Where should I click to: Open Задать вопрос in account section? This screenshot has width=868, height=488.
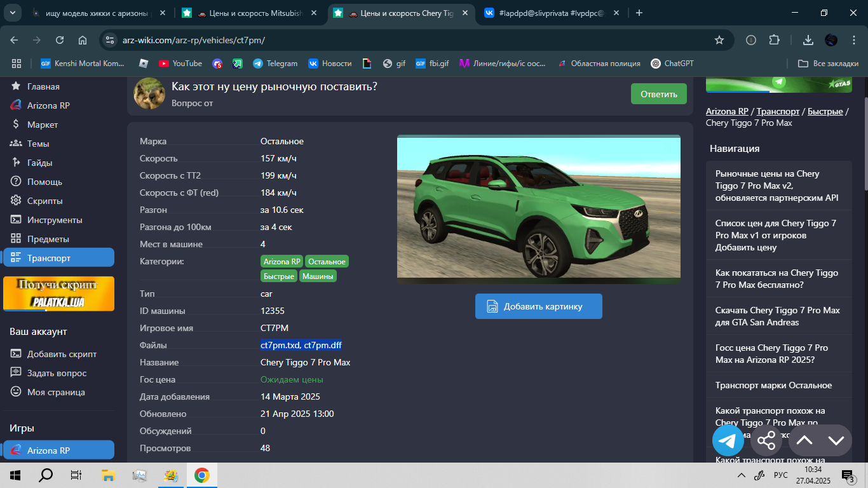click(58, 373)
